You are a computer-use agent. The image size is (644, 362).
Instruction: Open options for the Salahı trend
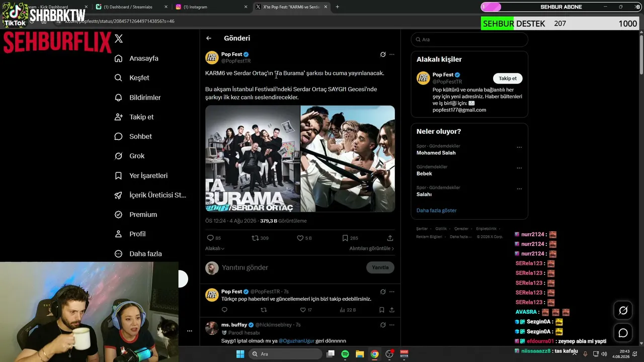click(x=519, y=189)
